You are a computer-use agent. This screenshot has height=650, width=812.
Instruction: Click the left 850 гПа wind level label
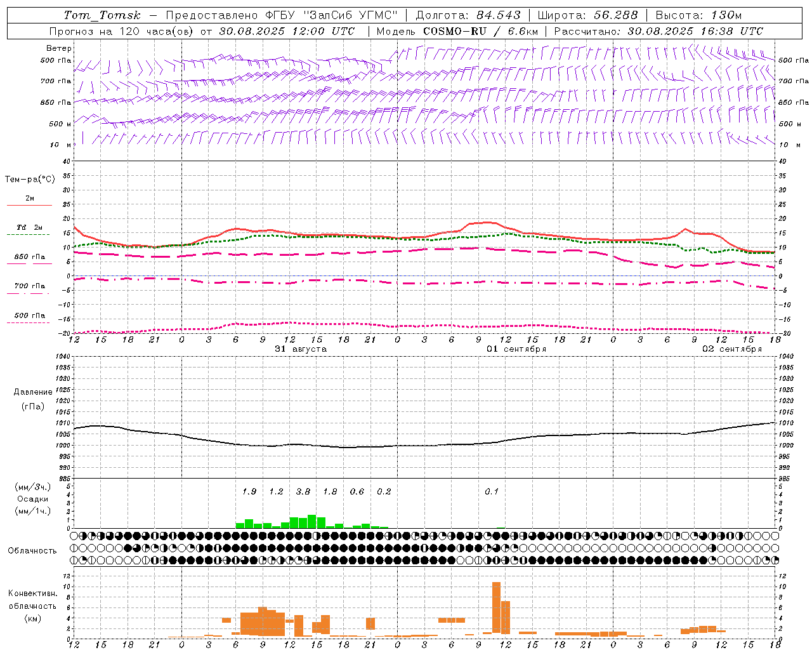click(56, 103)
